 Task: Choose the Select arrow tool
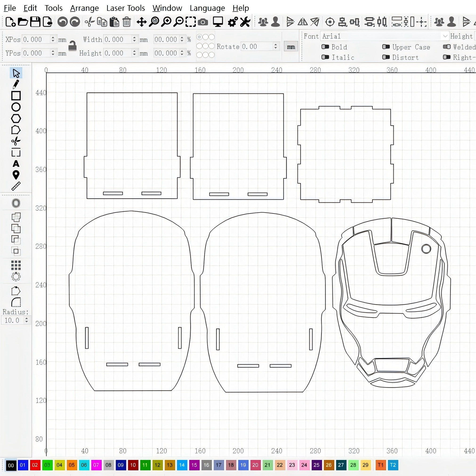coord(16,73)
